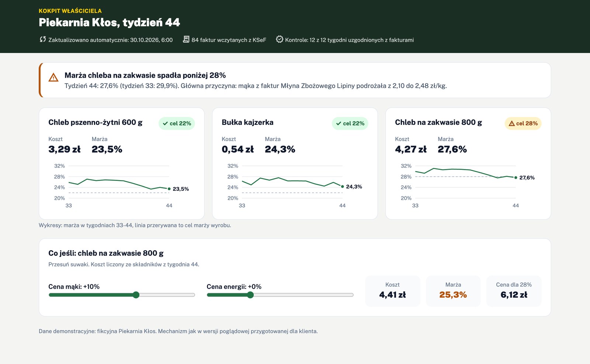Image resolution: width=590 pixels, height=364 pixels.
Task: Click the Co jeśli: chleb na zakwasie heading
Action: [106, 253]
